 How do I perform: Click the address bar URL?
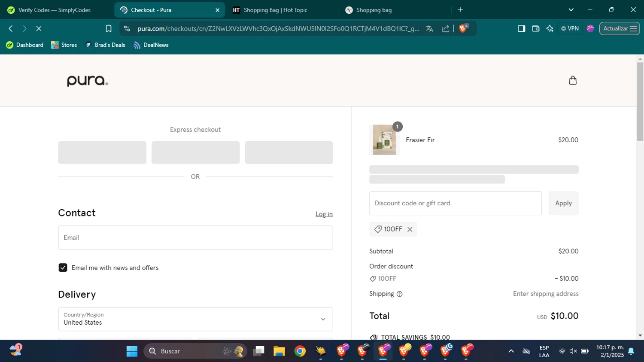click(x=278, y=28)
